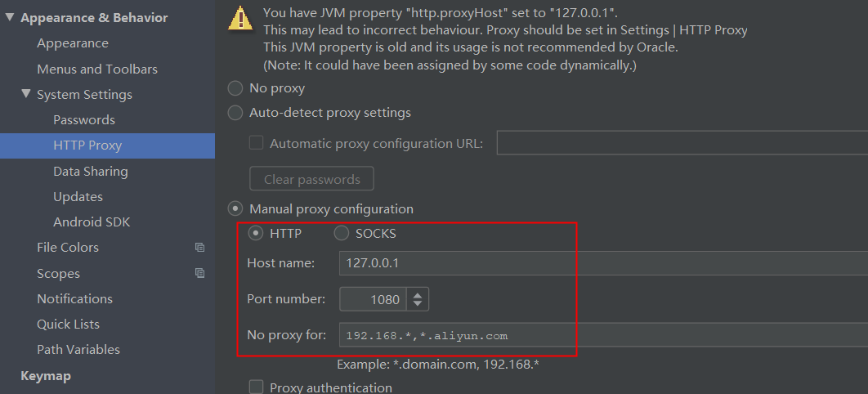Open the Passwords settings page
This screenshot has height=394, width=868.
[84, 120]
